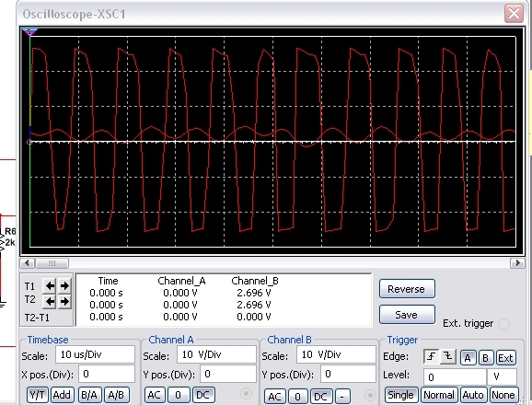Choose Auto trigger mode
Viewport: 532px width, 405px height.
(473, 395)
